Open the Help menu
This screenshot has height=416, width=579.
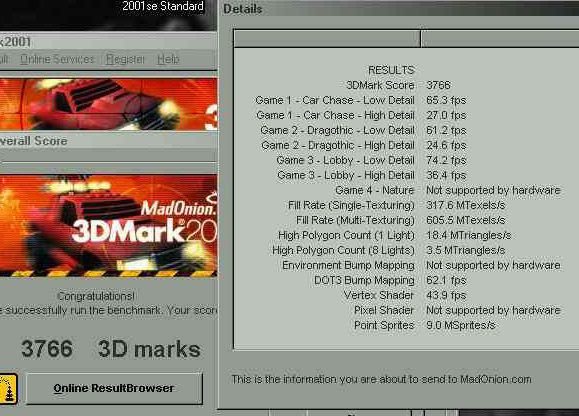click(x=168, y=59)
